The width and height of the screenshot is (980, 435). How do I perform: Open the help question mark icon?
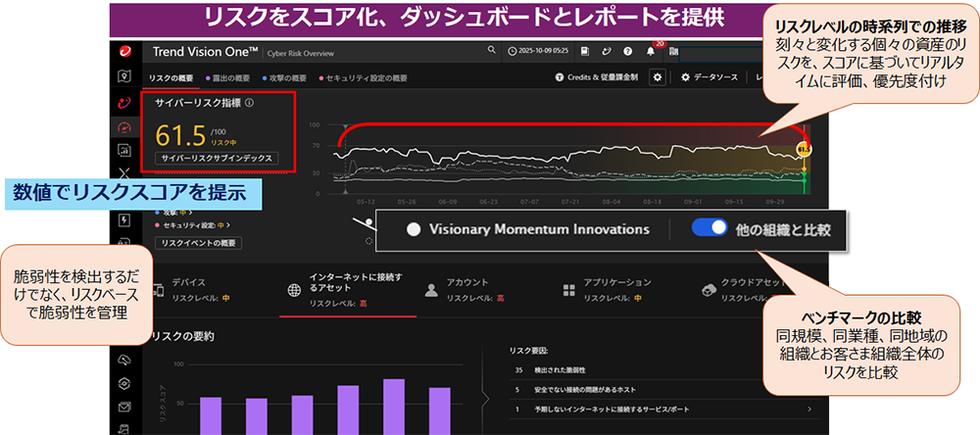[x=627, y=51]
